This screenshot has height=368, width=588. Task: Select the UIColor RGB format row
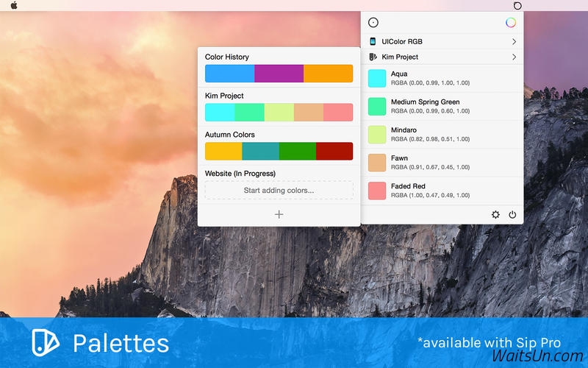coord(442,41)
